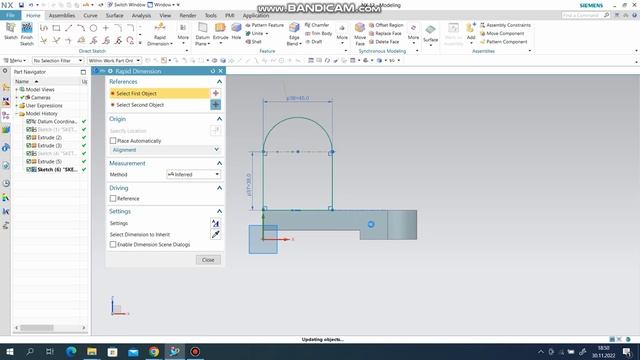Click the Select Second Object point icon
Screen dimensions: 640x360
pos(216,105)
